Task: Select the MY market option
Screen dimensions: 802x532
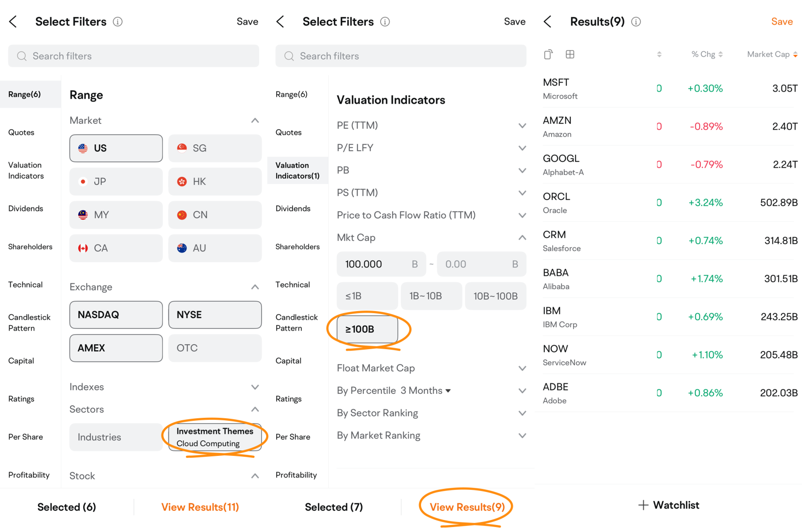Action: coord(116,215)
